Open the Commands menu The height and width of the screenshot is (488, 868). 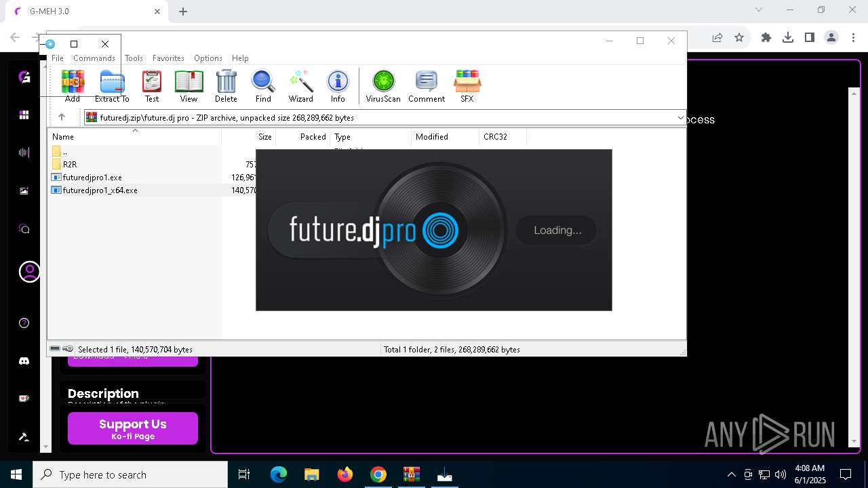point(94,58)
